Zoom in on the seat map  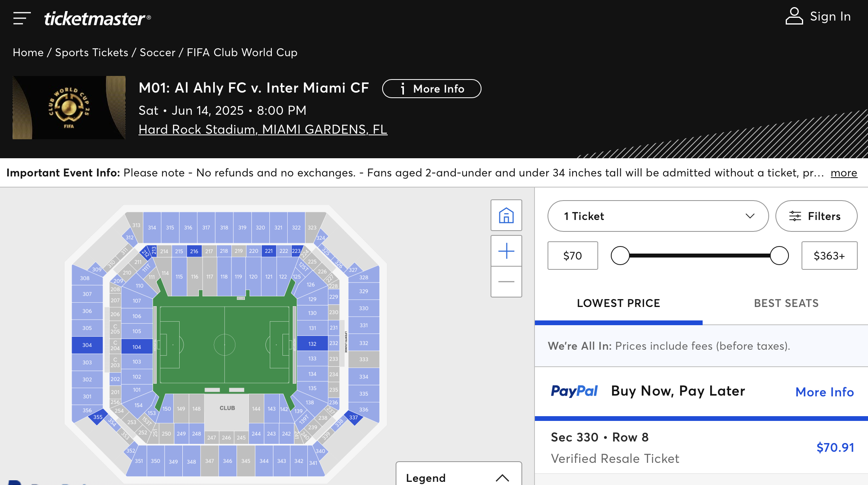tap(506, 251)
